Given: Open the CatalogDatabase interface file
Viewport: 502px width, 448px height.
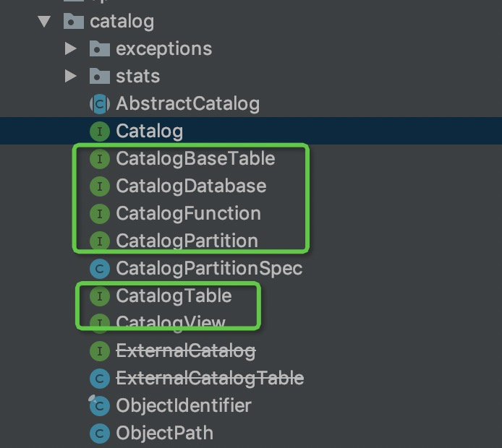Looking at the screenshot, I should click(x=191, y=186).
